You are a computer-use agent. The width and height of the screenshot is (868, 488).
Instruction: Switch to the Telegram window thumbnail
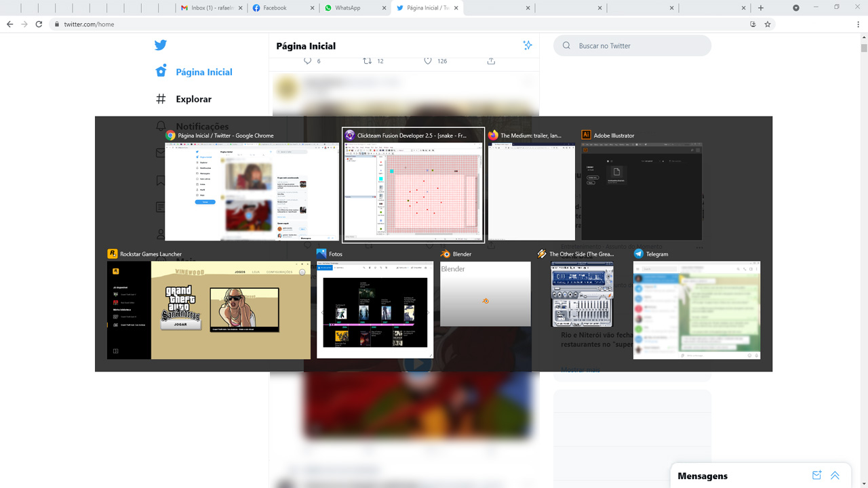696,310
